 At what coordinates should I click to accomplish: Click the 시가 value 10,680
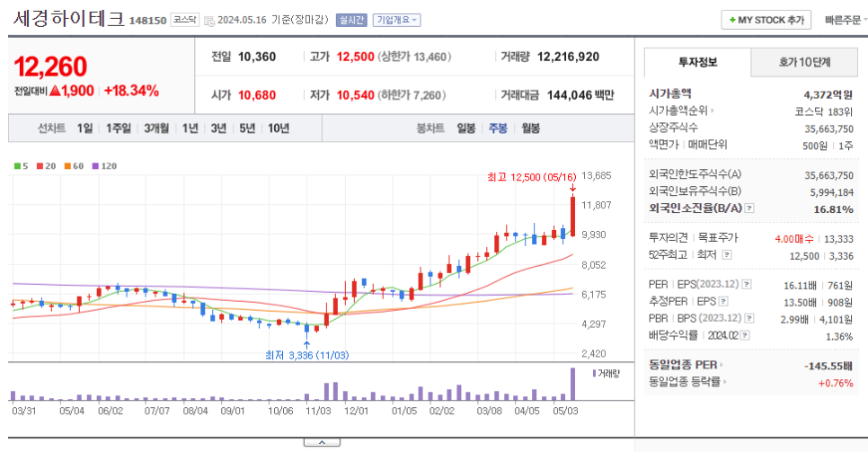[x=257, y=95]
